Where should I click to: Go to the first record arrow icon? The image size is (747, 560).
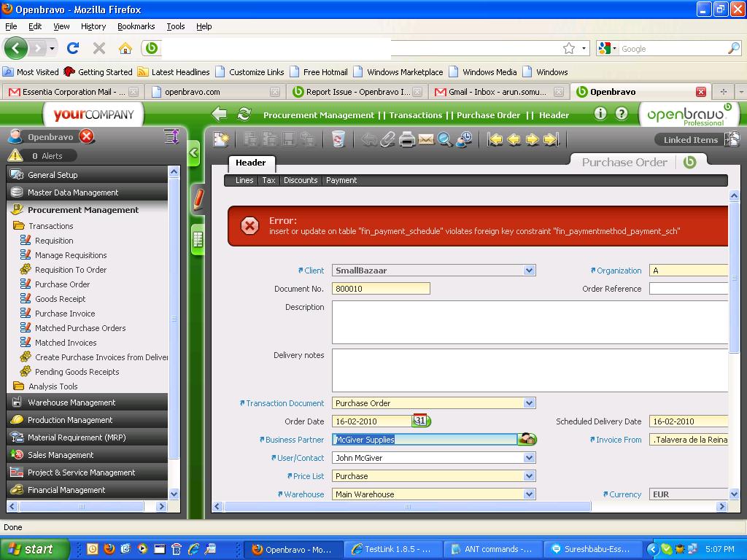click(x=495, y=139)
